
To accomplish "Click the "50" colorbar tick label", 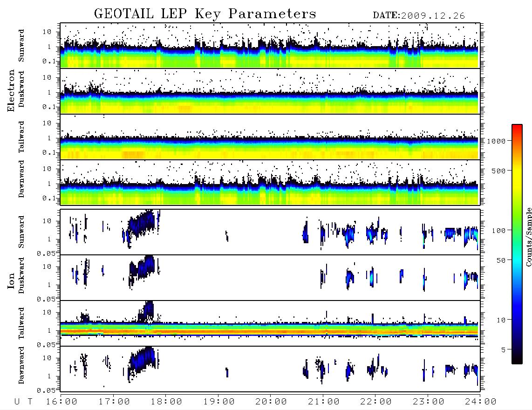I will pos(501,260).
